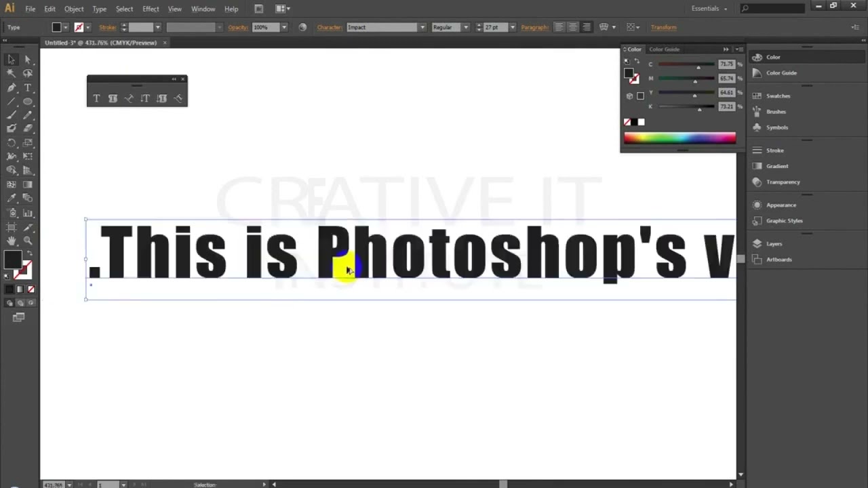Click the Character link in control bar
The image size is (868, 488).
(329, 27)
